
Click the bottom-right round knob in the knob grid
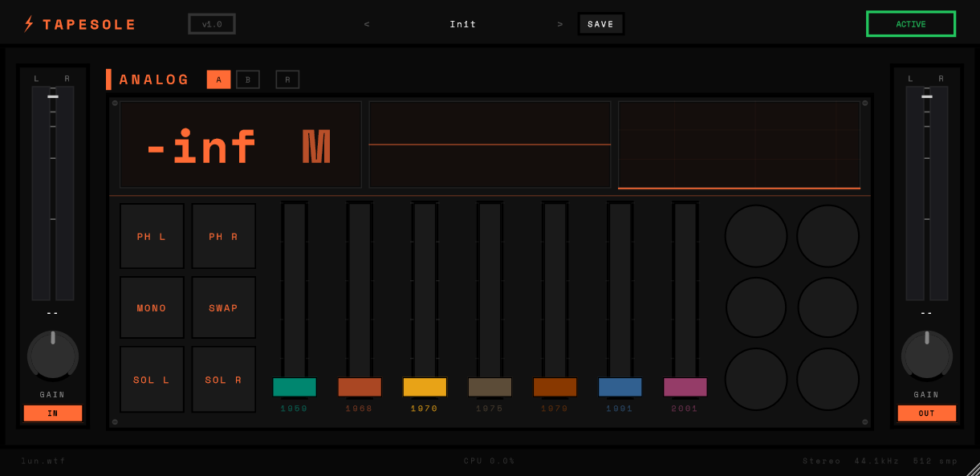828,379
